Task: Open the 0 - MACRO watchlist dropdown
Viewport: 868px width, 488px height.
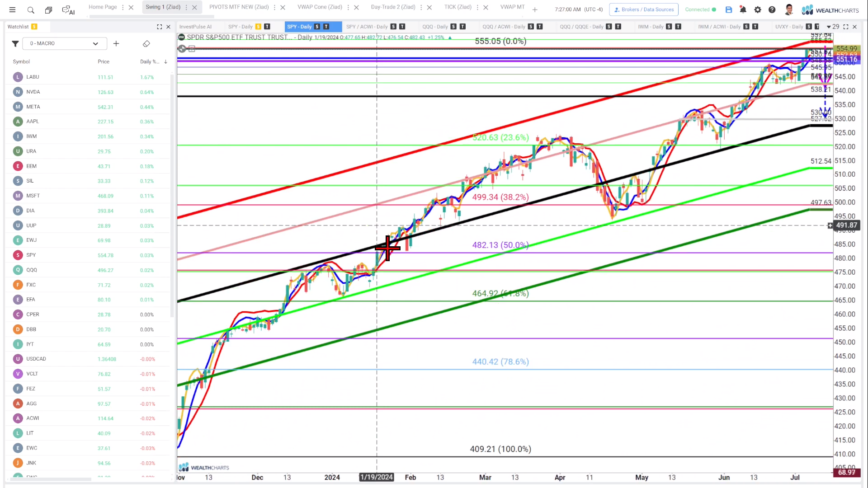Action: click(x=65, y=44)
